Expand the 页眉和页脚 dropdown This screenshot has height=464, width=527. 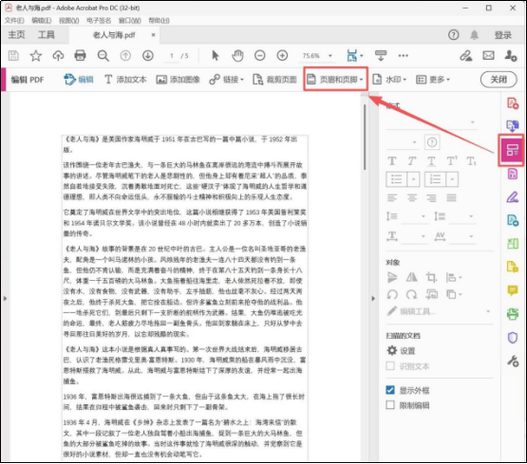pos(335,79)
